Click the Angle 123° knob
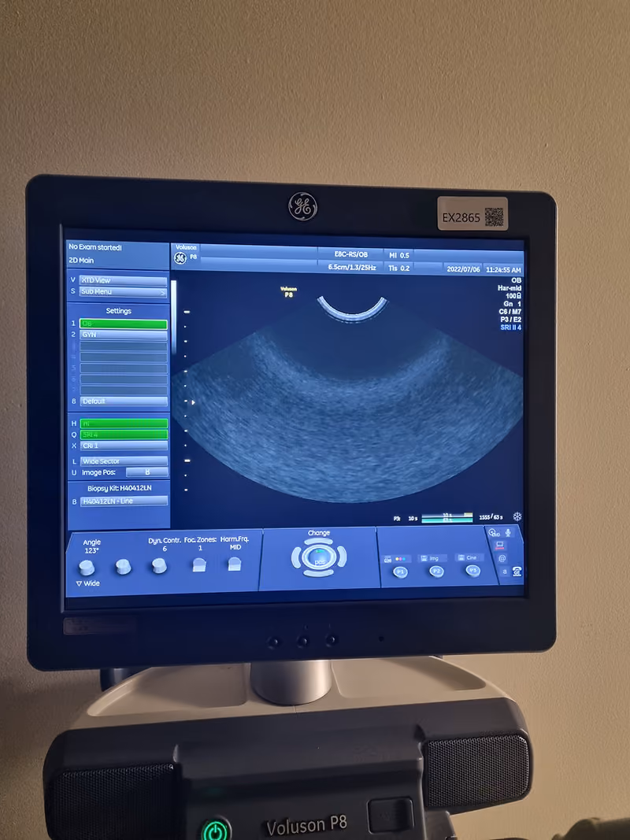The width and height of the screenshot is (630, 840). (x=87, y=568)
